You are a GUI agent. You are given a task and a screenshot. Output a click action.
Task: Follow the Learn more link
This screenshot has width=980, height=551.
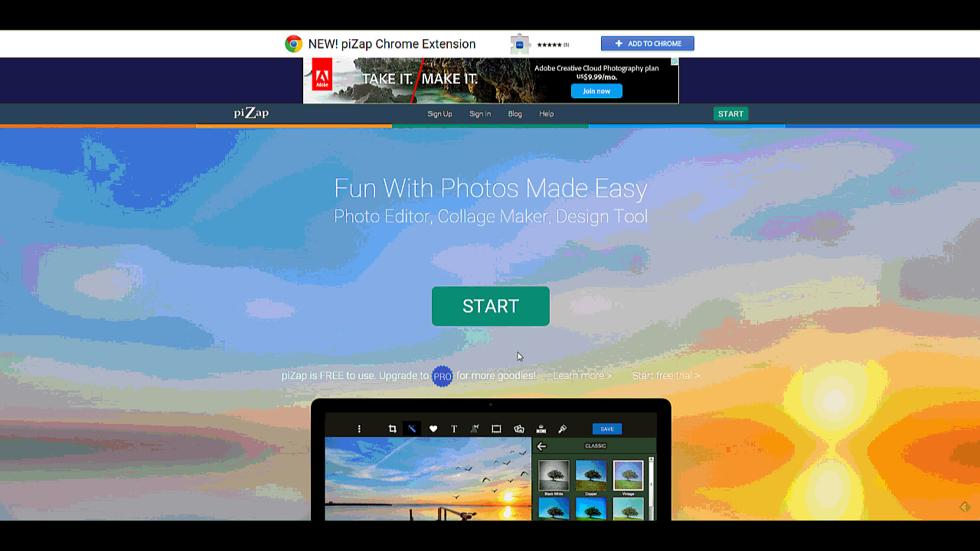pyautogui.click(x=583, y=376)
